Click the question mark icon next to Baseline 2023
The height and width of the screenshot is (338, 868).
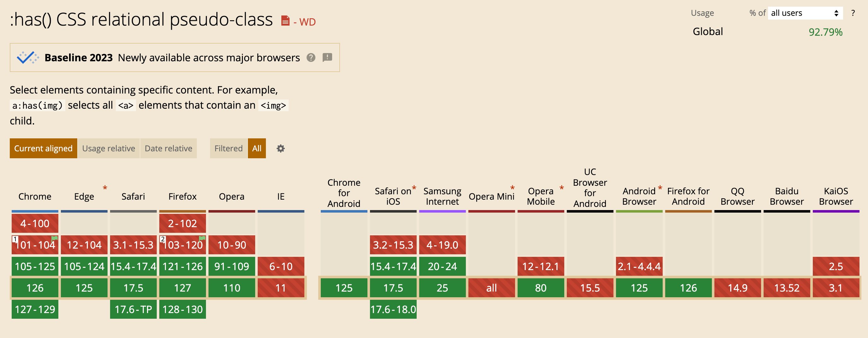(311, 58)
